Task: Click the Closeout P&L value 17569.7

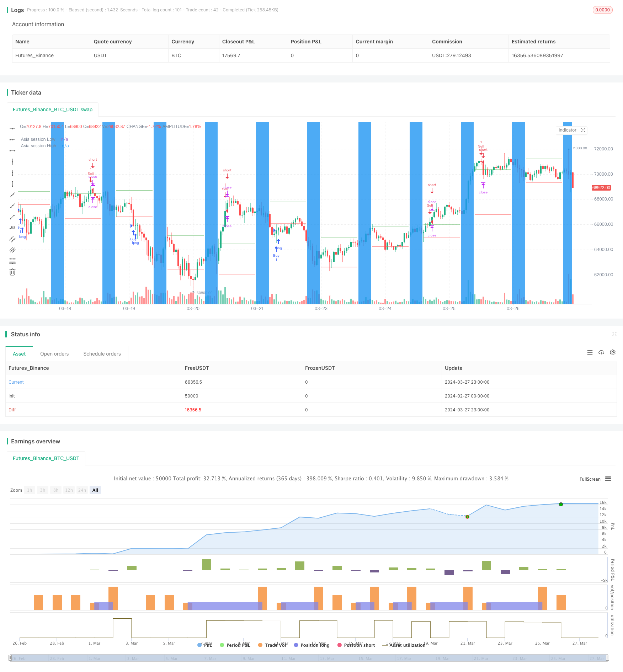Action: (231, 55)
